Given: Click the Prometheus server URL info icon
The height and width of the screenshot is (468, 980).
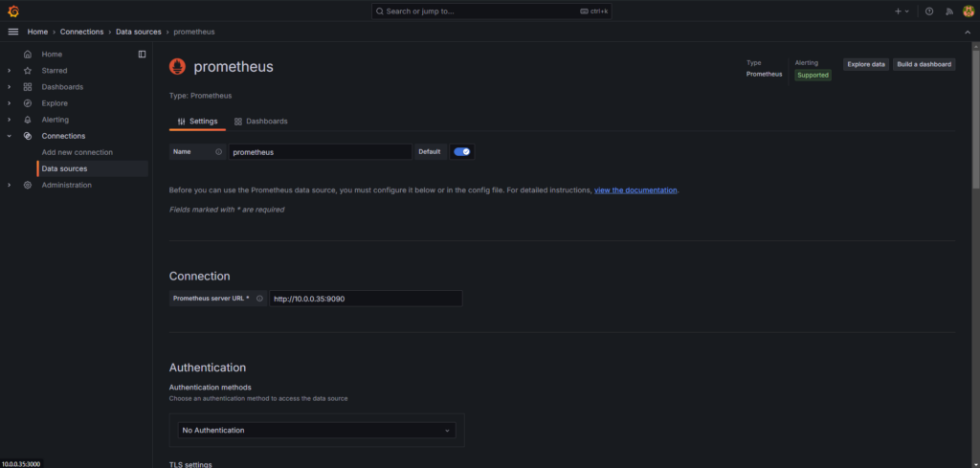Looking at the screenshot, I should [259, 299].
